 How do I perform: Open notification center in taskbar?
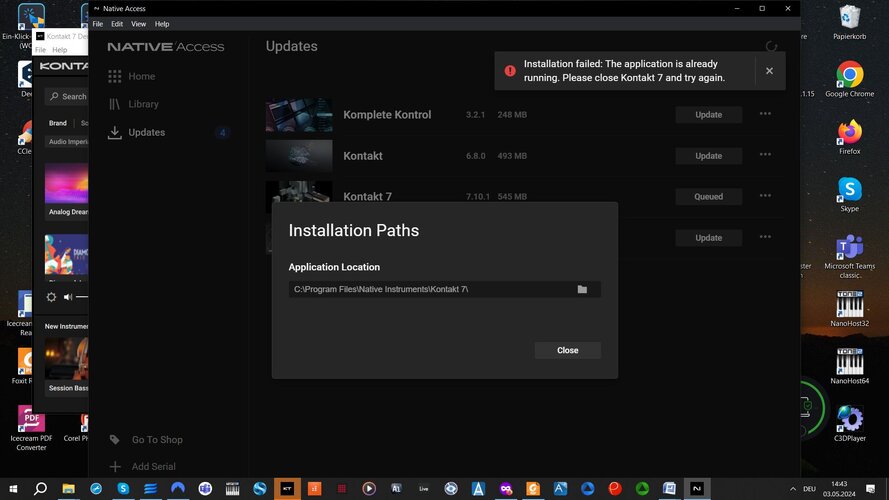click(870, 489)
